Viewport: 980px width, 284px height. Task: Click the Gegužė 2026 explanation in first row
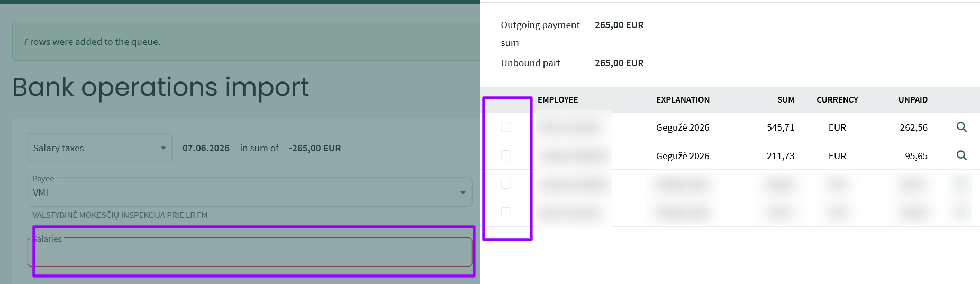coord(683,127)
